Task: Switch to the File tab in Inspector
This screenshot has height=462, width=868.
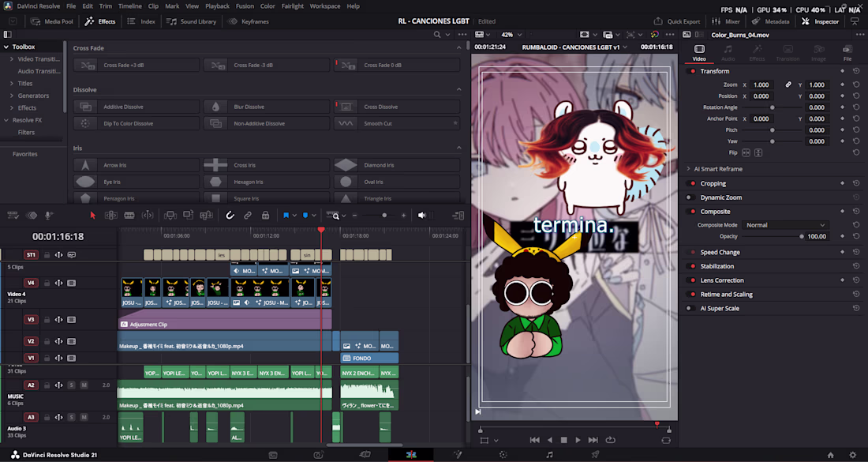Action: pos(847,53)
